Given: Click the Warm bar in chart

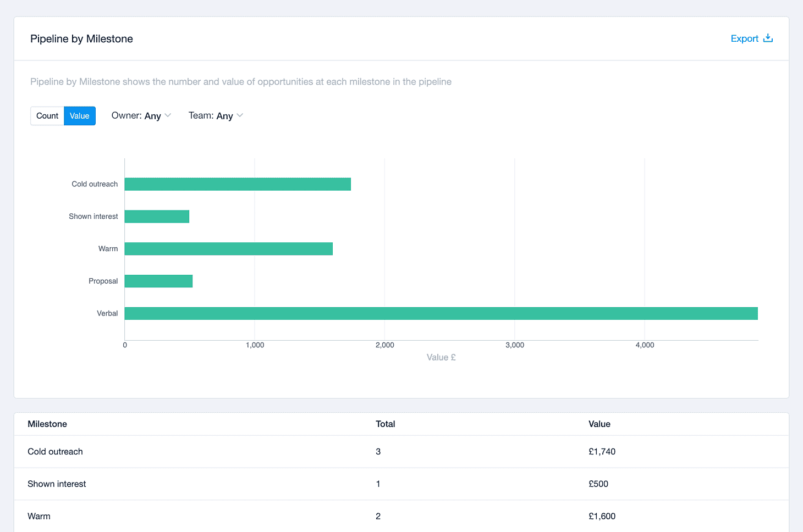Looking at the screenshot, I should 229,249.
